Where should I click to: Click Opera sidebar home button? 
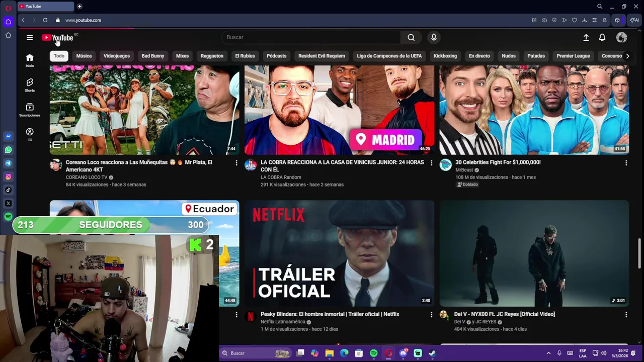tap(8, 22)
